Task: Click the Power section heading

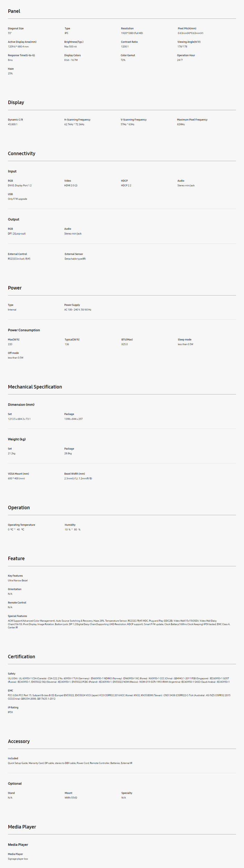Action: (15, 288)
